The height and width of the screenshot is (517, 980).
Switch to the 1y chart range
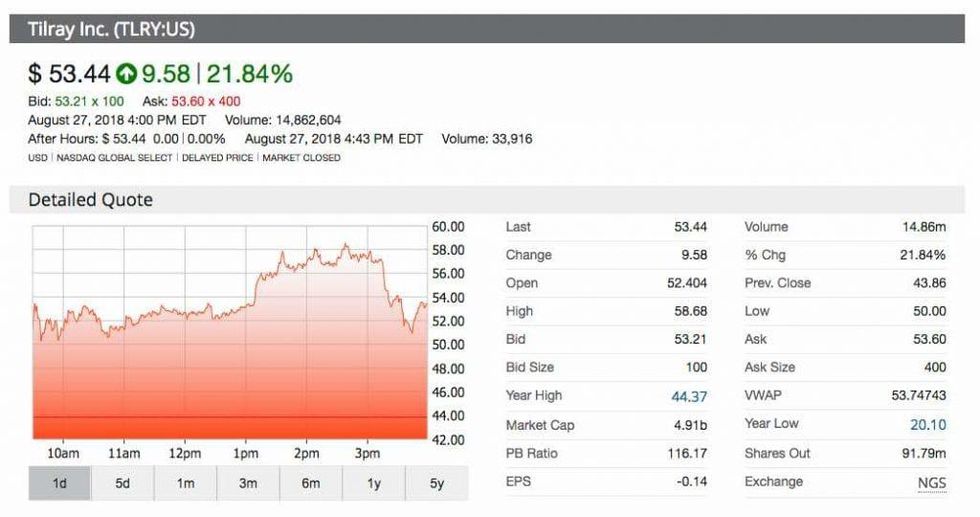click(373, 483)
